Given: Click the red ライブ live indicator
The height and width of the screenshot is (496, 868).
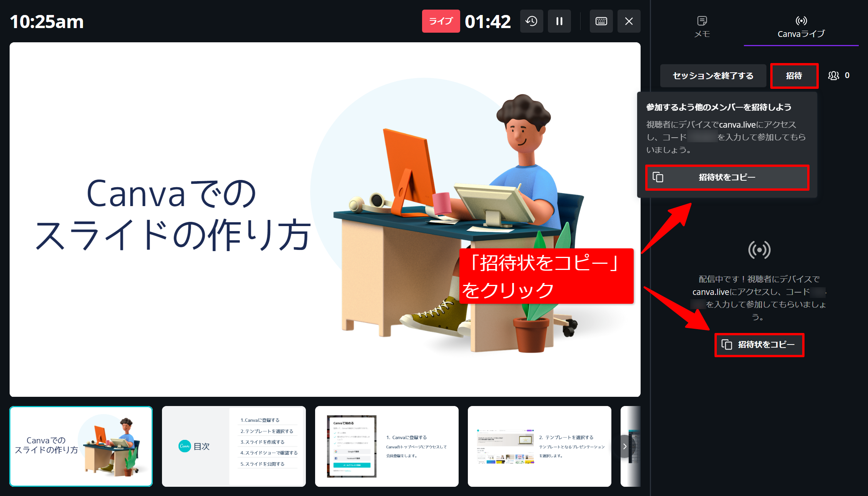Looking at the screenshot, I should tap(441, 21).
